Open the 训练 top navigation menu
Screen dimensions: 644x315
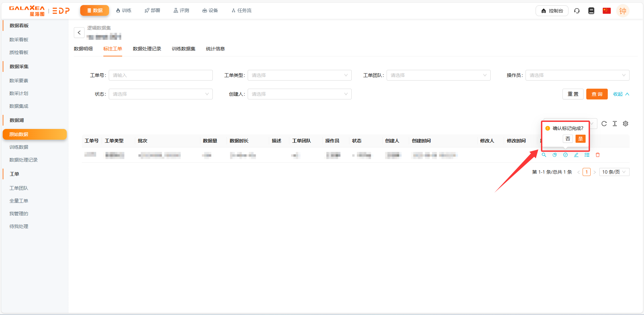click(x=123, y=11)
